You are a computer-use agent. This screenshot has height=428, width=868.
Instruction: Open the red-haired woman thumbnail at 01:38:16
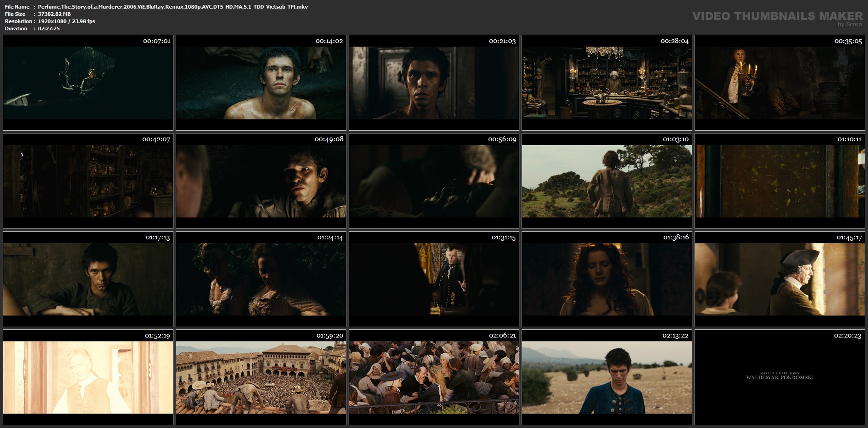point(607,279)
